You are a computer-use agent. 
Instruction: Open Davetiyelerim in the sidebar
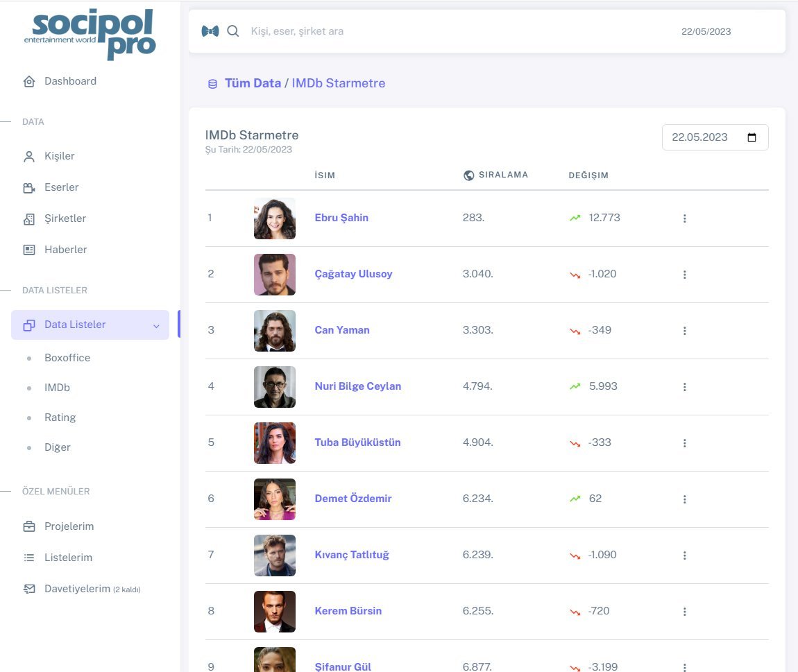[x=77, y=589]
